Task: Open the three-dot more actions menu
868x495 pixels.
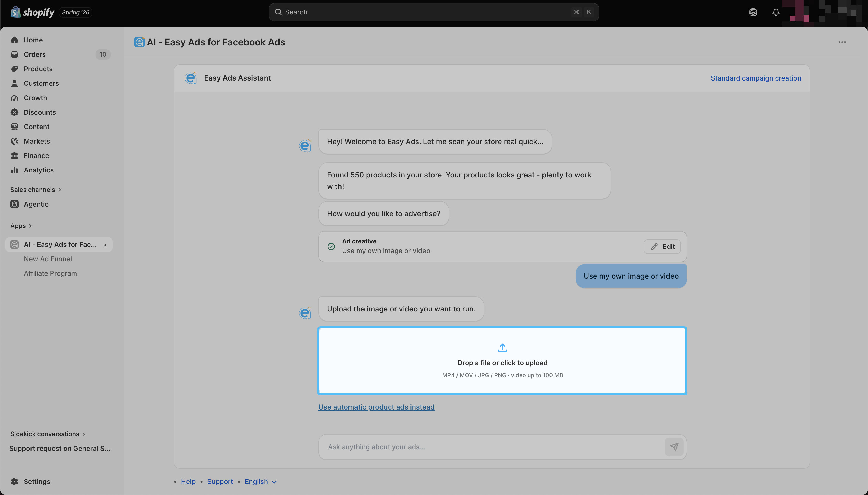Action: pyautogui.click(x=842, y=42)
